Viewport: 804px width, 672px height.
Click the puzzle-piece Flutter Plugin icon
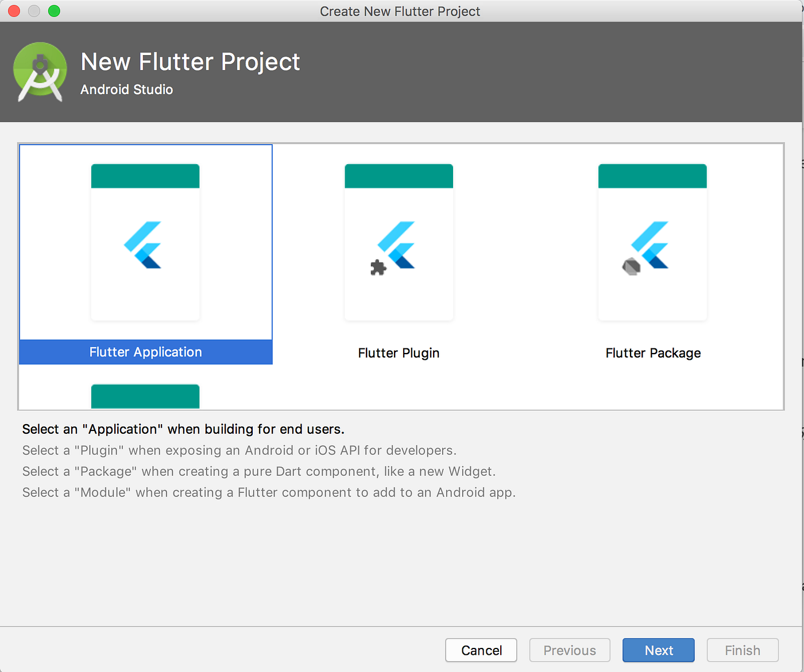click(x=377, y=267)
